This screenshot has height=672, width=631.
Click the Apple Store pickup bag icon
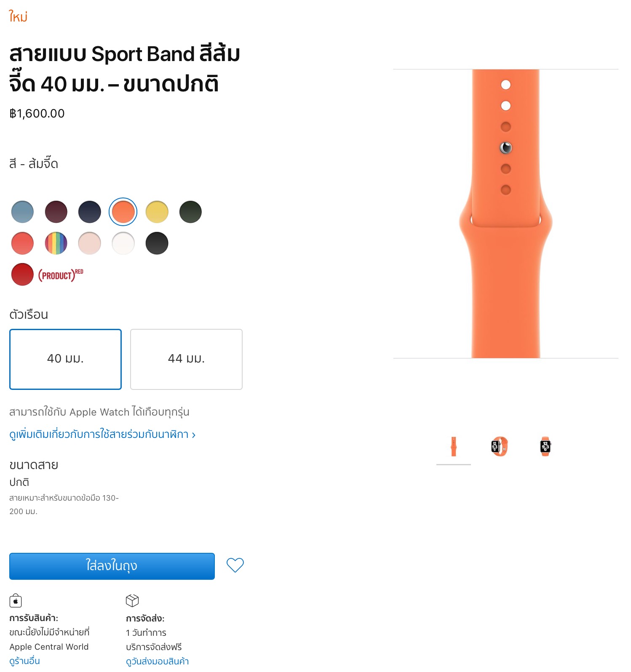pyautogui.click(x=16, y=600)
